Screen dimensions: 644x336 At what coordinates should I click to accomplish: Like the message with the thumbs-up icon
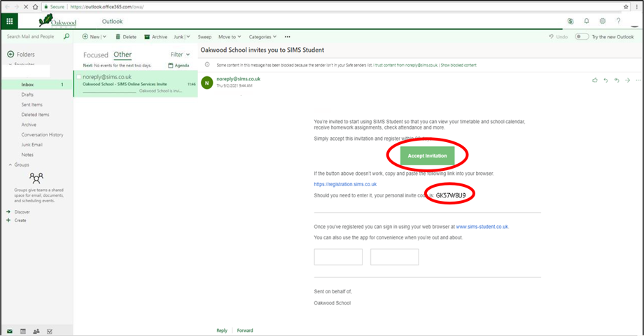point(595,80)
